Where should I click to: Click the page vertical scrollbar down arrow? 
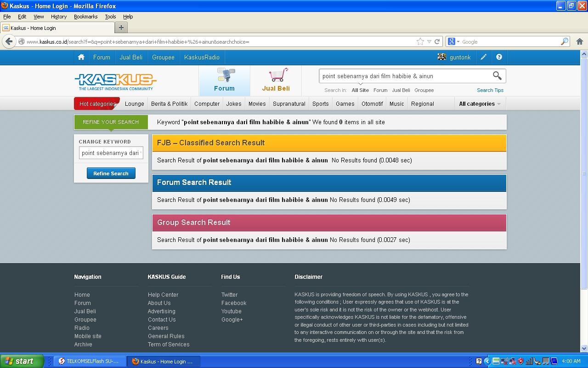(x=584, y=348)
